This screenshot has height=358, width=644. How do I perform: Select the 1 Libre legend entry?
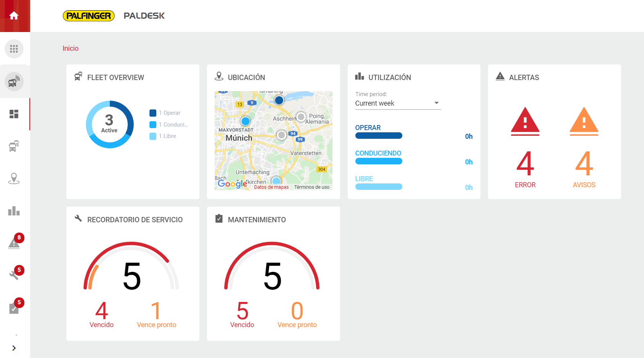(x=163, y=136)
